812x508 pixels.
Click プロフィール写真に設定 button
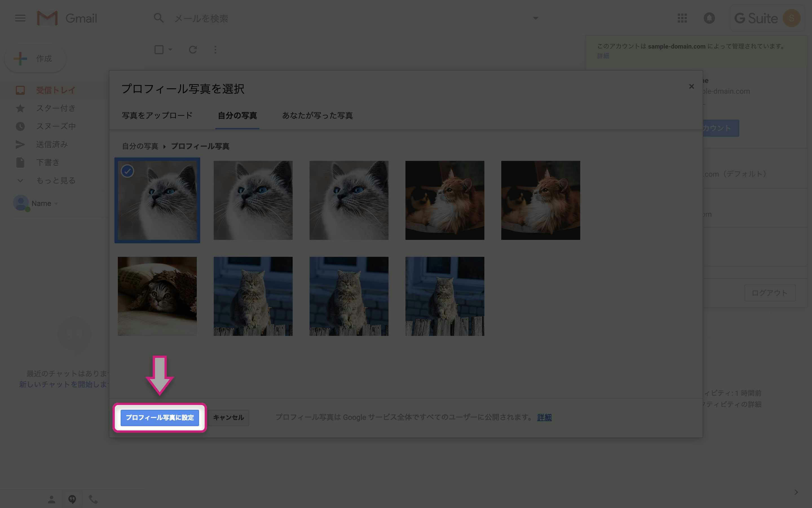(160, 418)
